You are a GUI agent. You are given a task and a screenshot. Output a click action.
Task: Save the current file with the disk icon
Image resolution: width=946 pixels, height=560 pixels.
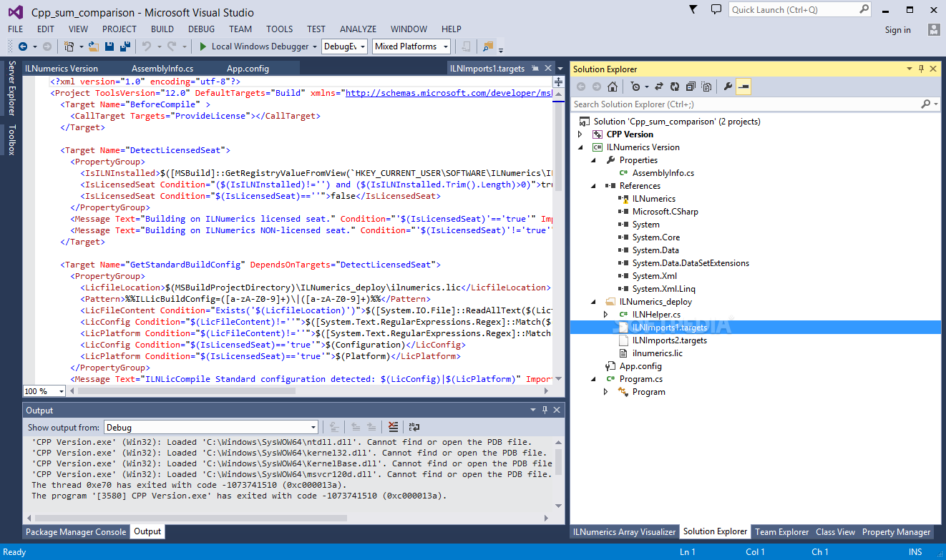109,46
